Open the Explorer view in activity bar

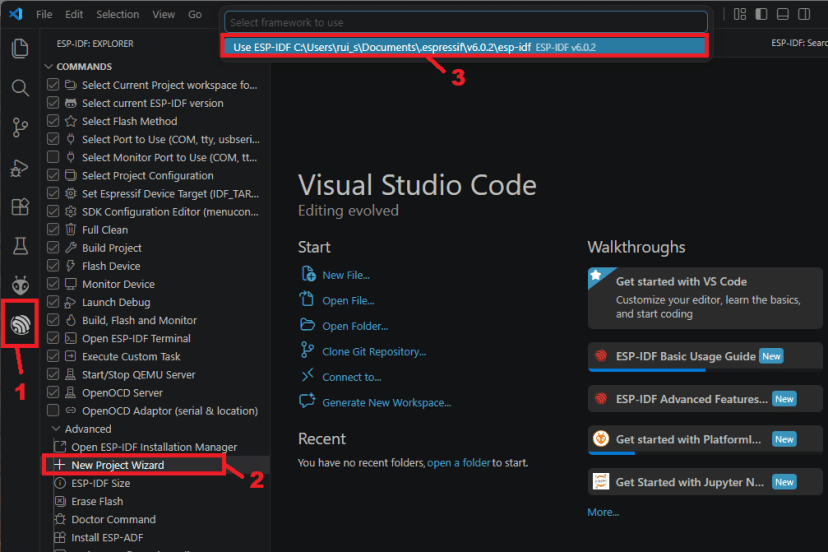(20, 49)
